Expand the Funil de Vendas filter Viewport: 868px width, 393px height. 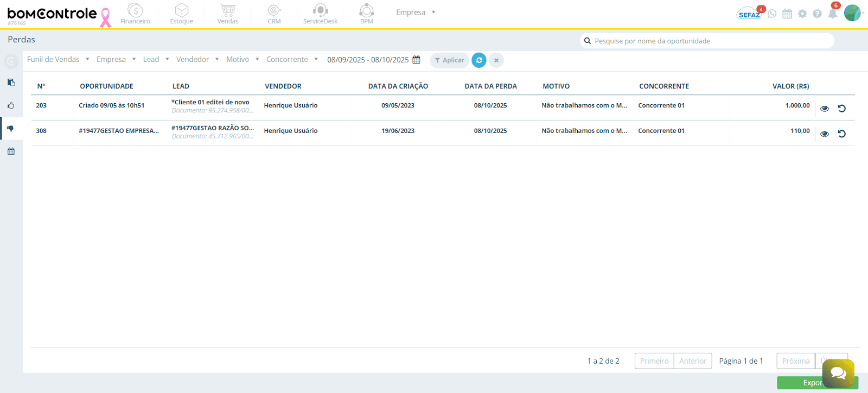pos(58,60)
